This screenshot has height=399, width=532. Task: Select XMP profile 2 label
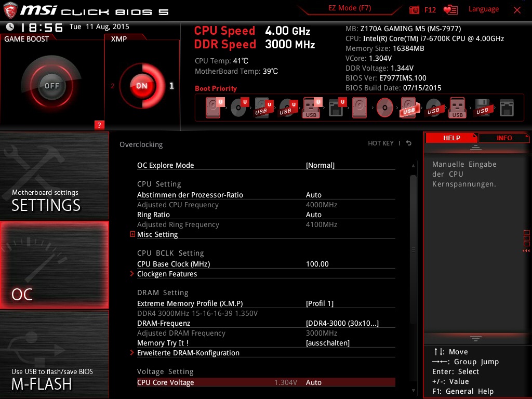click(112, 86)
